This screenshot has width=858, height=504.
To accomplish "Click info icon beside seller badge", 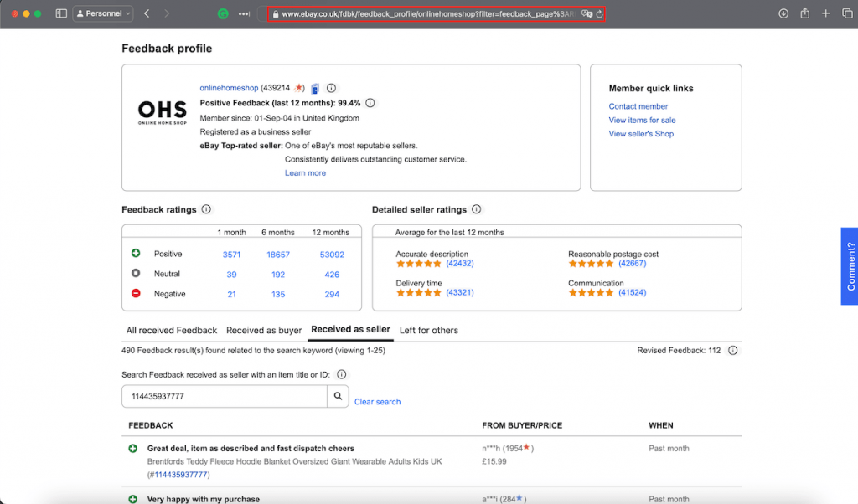I will tap(331, 88).
